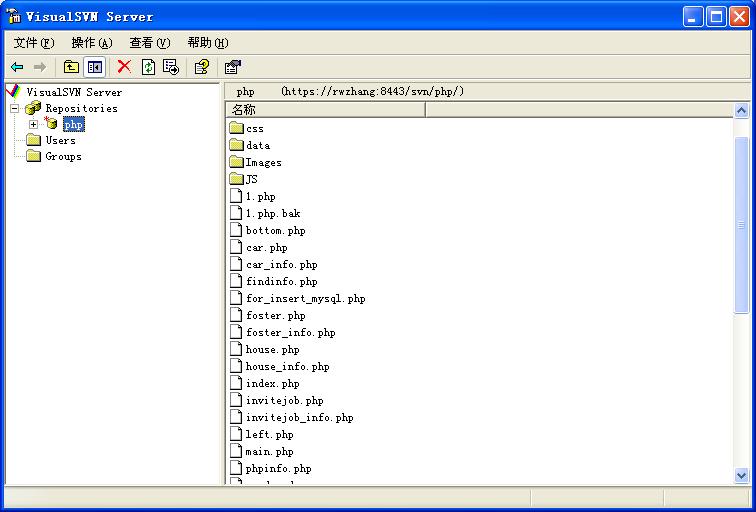Select file 1.php in the list
Image resolution: width=756 pixels, height=512 pixels.
260,197
